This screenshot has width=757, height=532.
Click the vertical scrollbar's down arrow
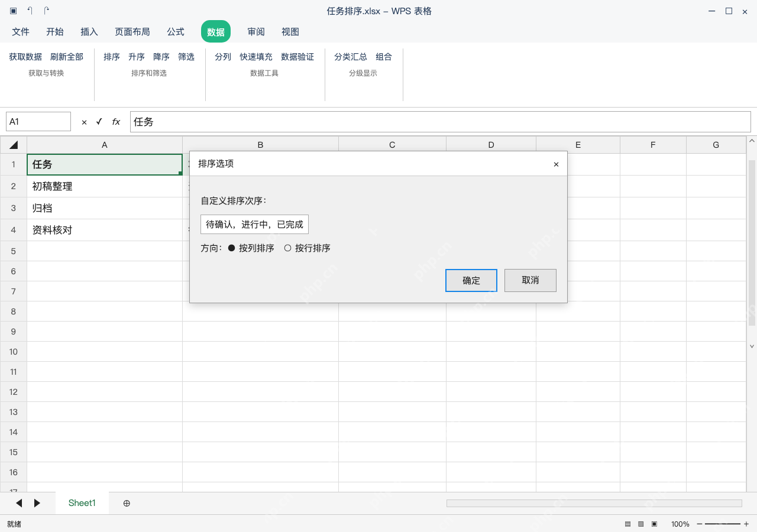click(752, 346)
